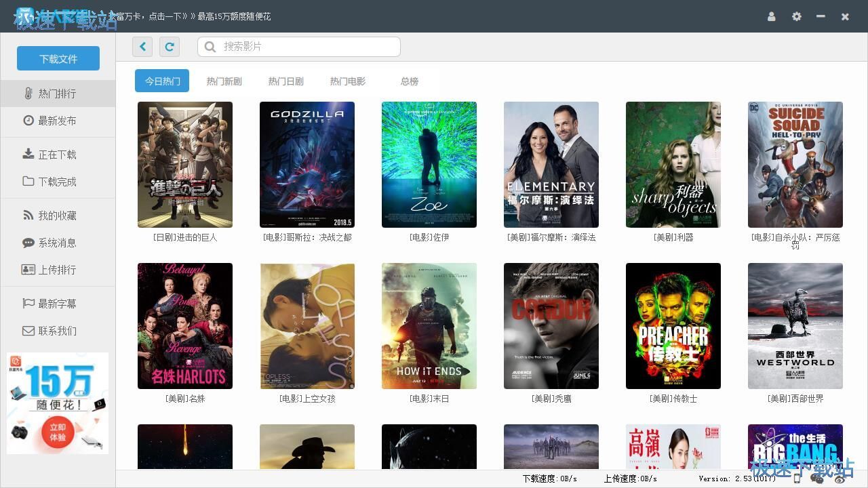Click the RSS icon beside 我的收藏
Screen dimensions: 868x488
(x=28, y=216)
